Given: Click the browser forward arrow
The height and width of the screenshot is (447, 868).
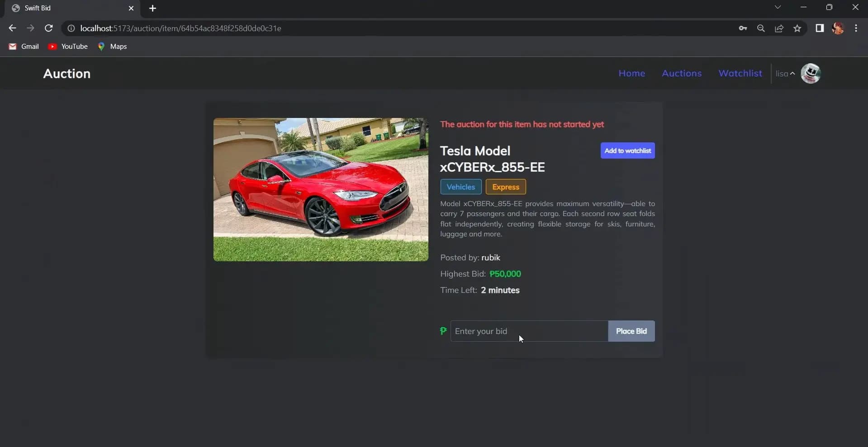Looking at the screenshot, I should pos(30,28).
